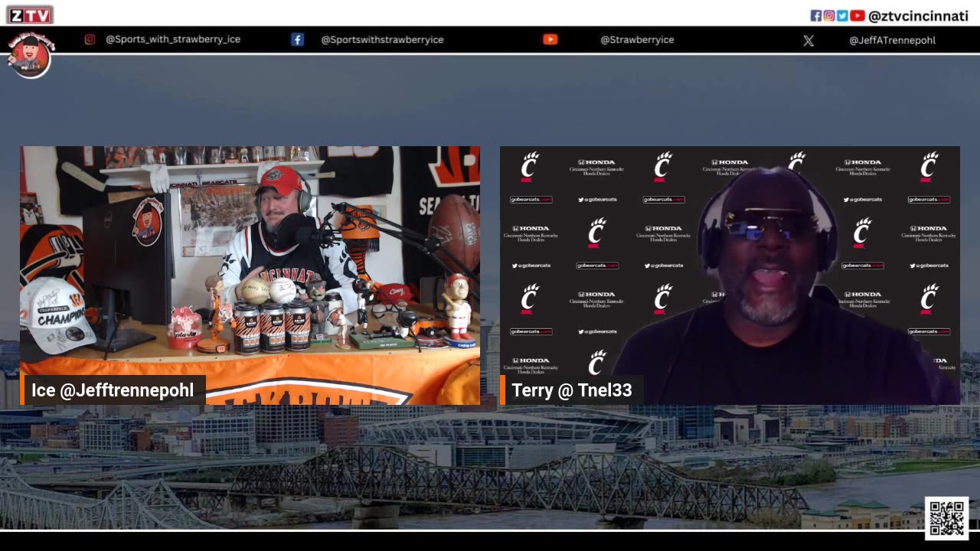Click the @ztvcincinnati handle text
Viewport: 980px width, 551px height.
(x=918, y=16)
